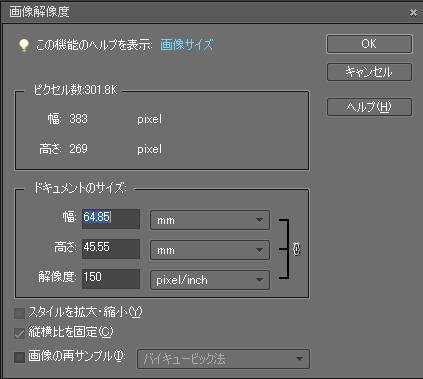This screenshot has width=423, height=379.
Task: Open the height unit mm dropdown
Action: (210, 250)
